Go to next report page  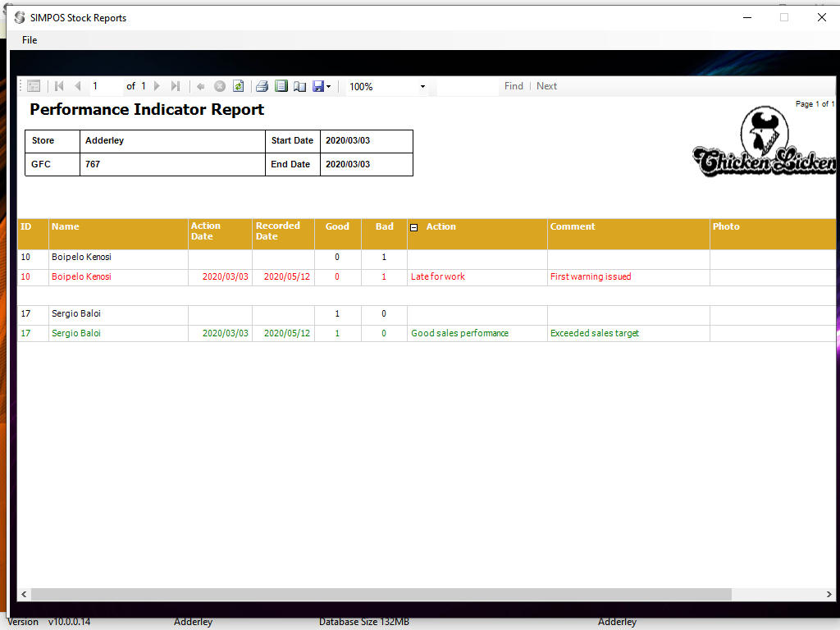[157, 86]
